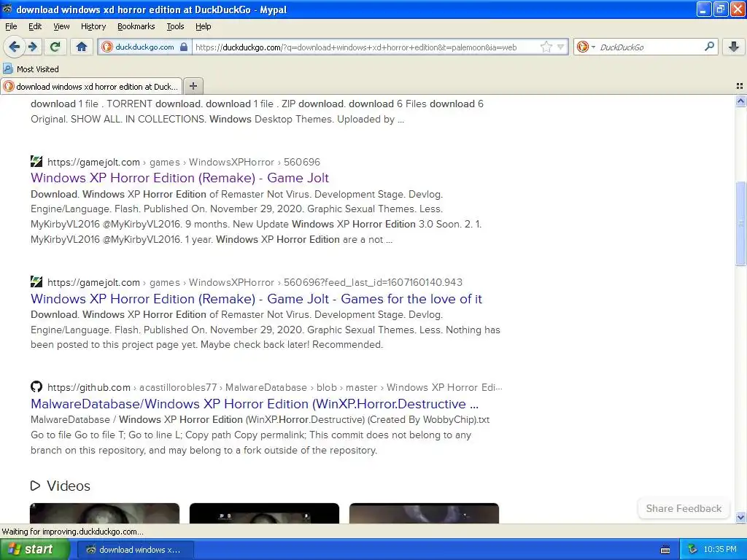Image resolution: width=747 pixels, height=560 pixels.
Task: Click the github.com acastillorobles77 URL breadcrumb
Action: (274, 388)
